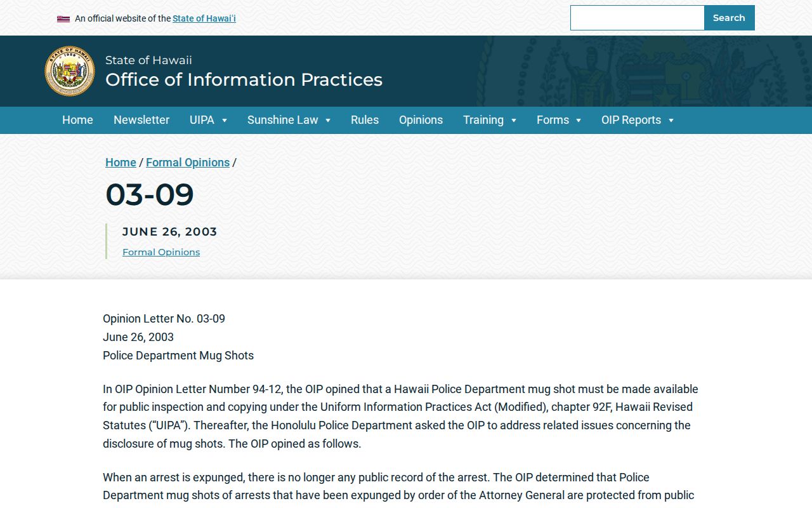Click the Hawaii flag icon

63,19
